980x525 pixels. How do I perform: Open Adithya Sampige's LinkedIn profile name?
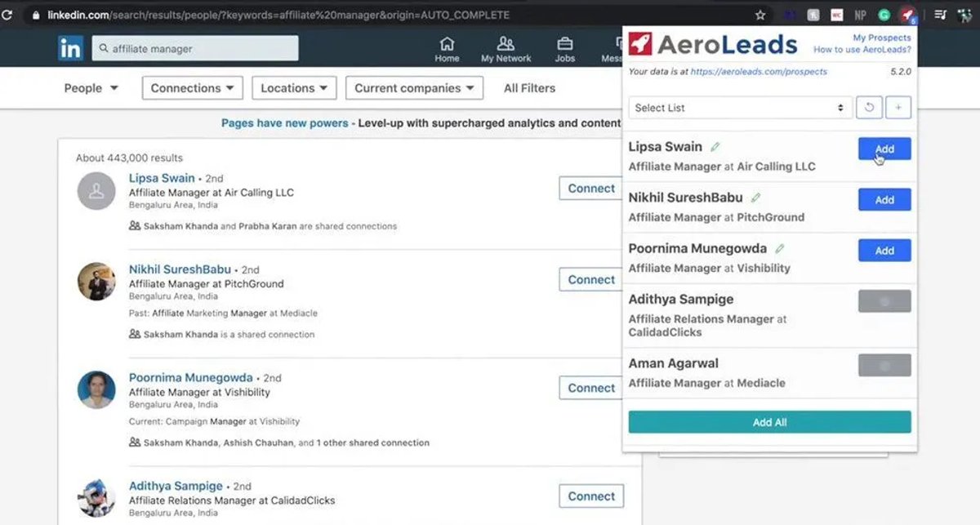(176, 486)
